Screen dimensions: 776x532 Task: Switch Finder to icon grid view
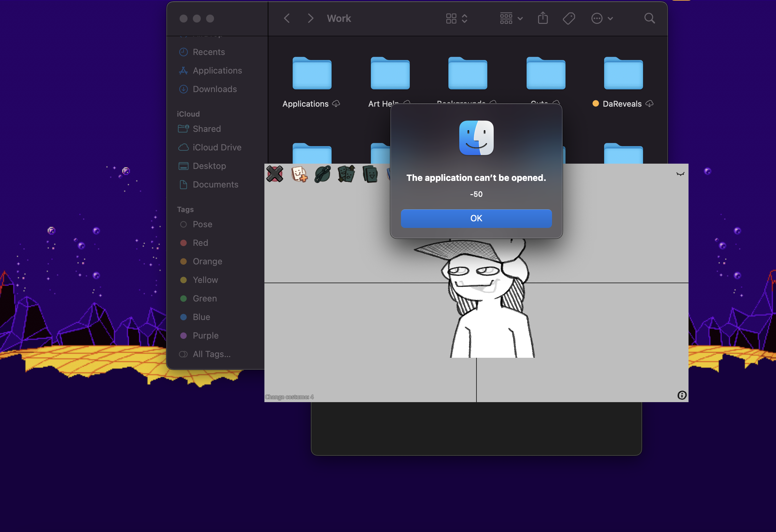tap(451, 18)
